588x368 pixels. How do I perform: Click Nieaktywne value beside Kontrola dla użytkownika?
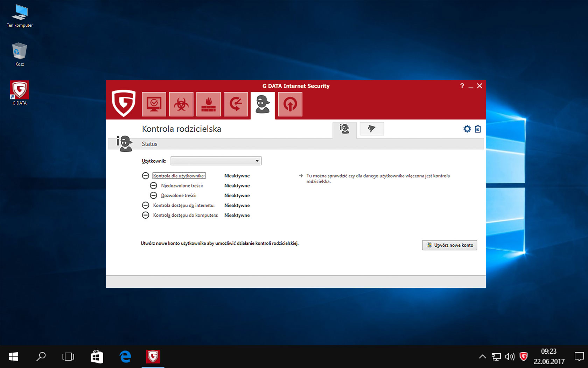click(x=237, y=176)
